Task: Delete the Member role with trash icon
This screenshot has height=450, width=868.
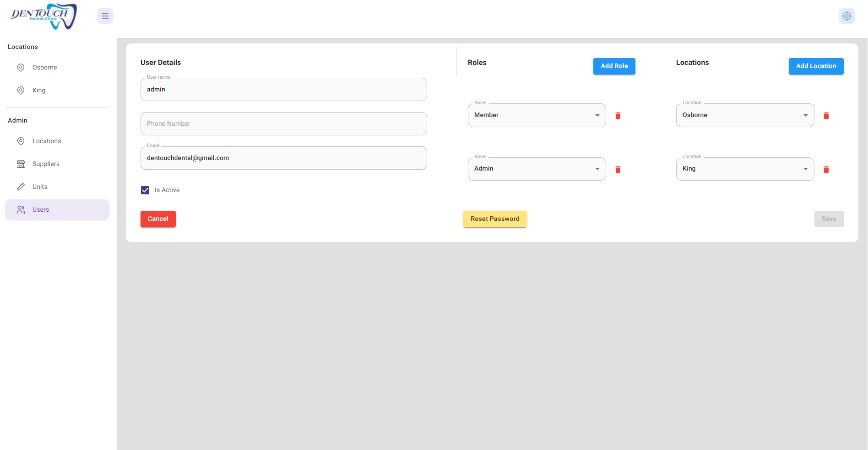Action: pyautogui.click(x=618, y=116)
